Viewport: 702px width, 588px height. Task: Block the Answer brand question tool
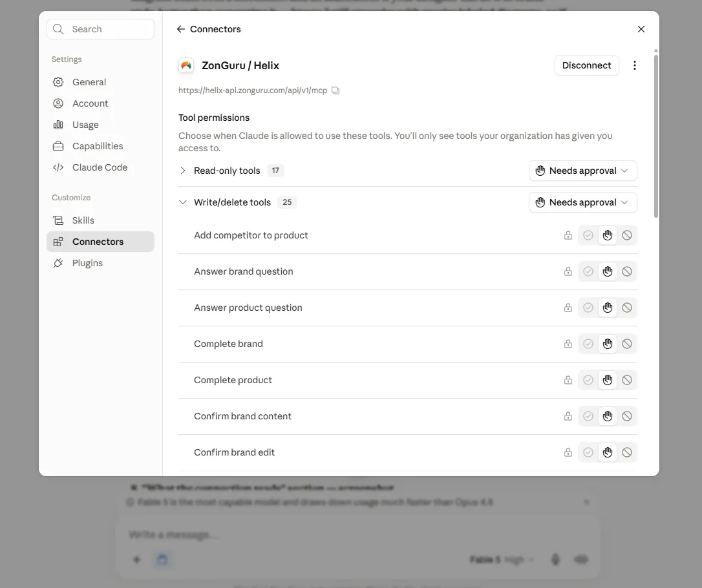point(627,271)
